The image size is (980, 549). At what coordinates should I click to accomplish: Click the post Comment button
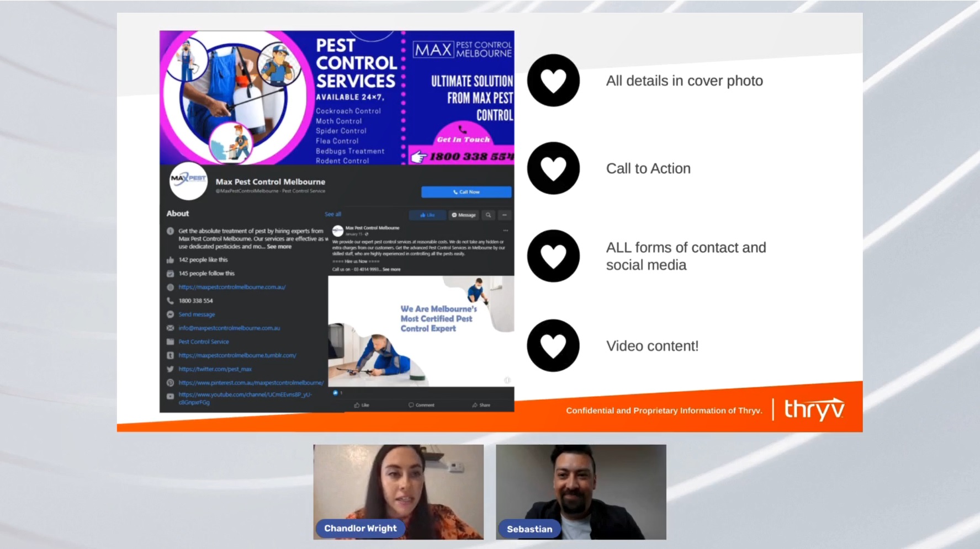pos(421,405)
